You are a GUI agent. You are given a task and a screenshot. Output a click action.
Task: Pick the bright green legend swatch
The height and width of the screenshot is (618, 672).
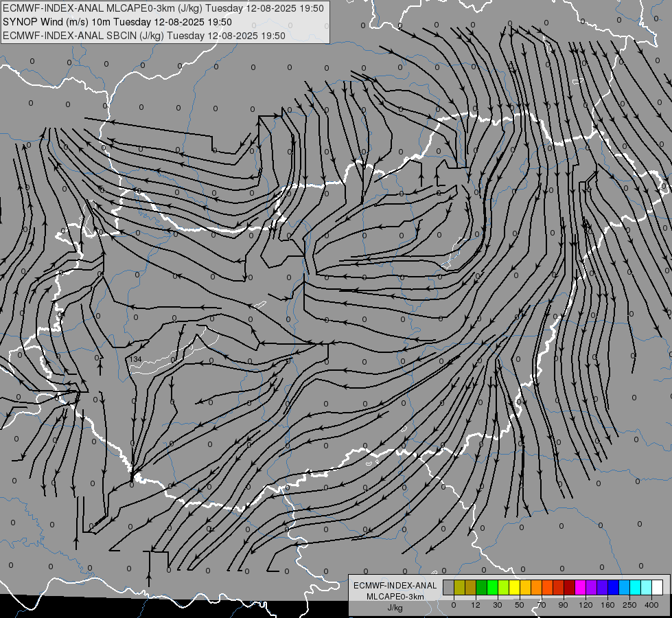(492, 587)
